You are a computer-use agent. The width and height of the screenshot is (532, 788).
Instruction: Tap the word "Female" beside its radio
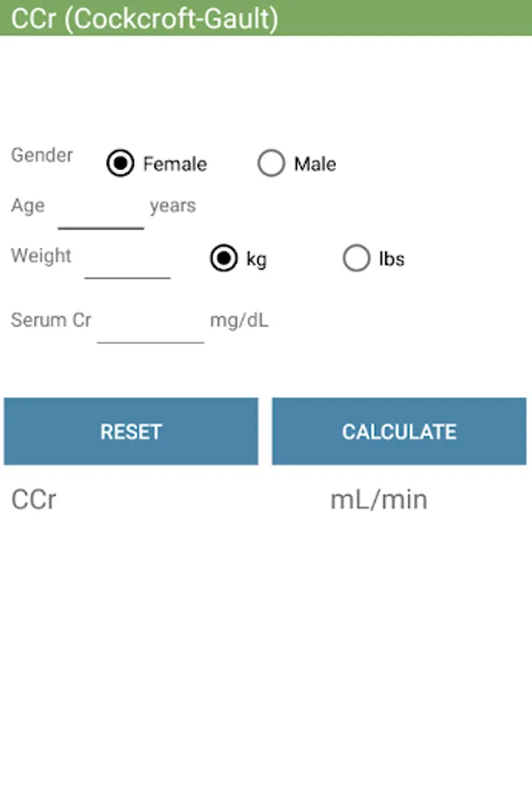click(175, 165)
